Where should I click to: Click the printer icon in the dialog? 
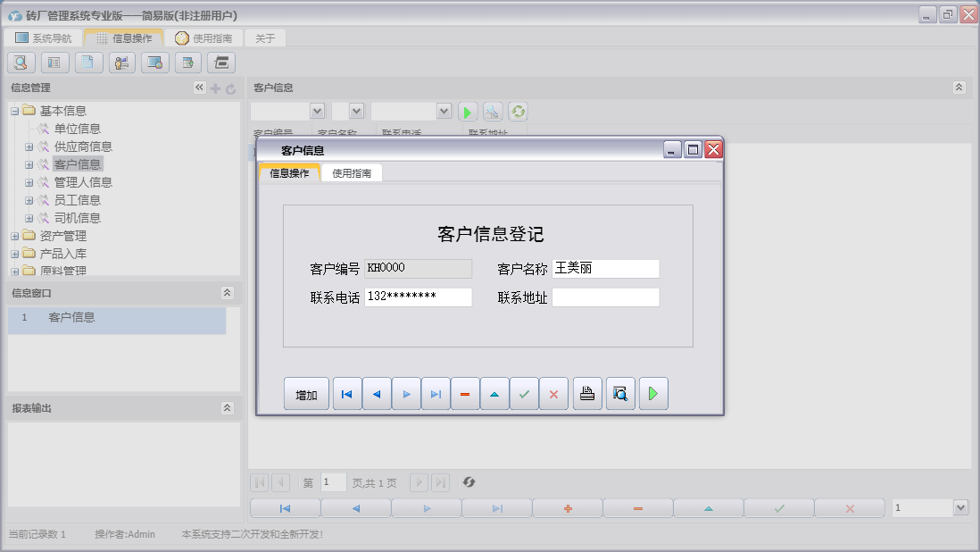coord(587,394)
